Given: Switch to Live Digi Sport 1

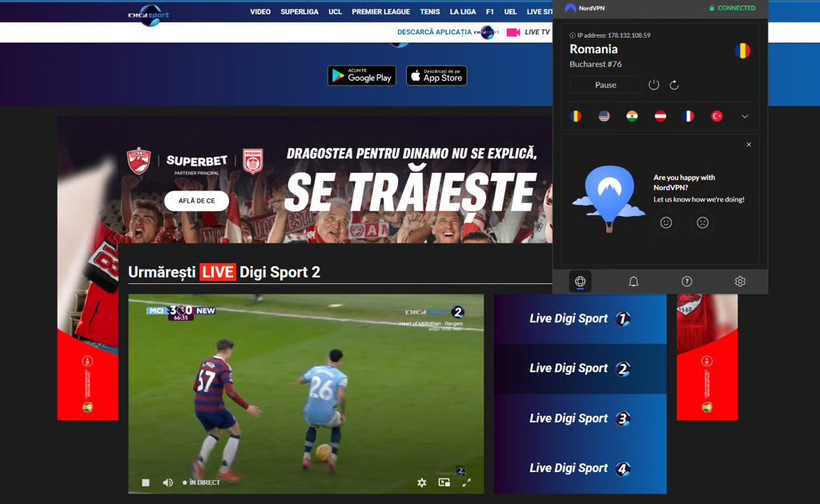Looking at the screenshot, I should coord(580,318).
